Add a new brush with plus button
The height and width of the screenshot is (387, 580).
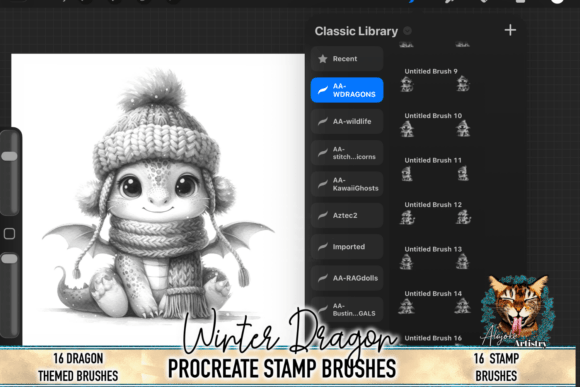click(510, 30)
